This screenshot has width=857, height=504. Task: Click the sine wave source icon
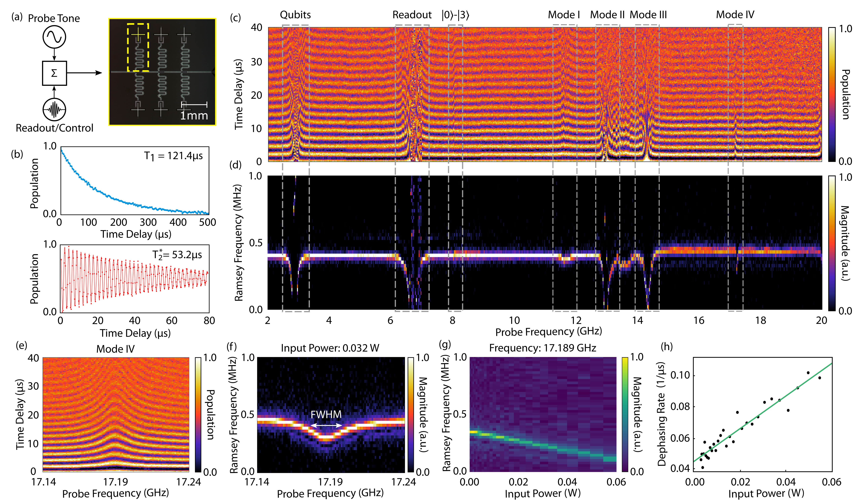click(54, 37)
